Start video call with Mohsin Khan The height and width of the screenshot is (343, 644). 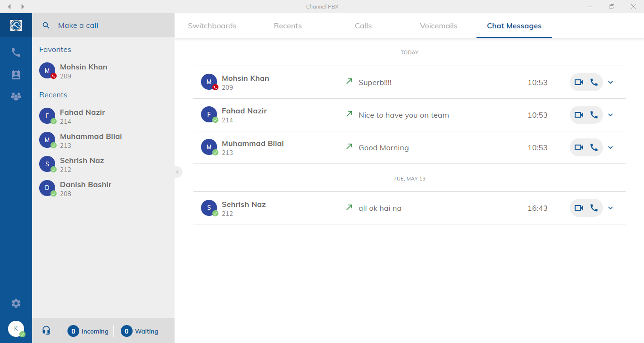coord(579,82)
